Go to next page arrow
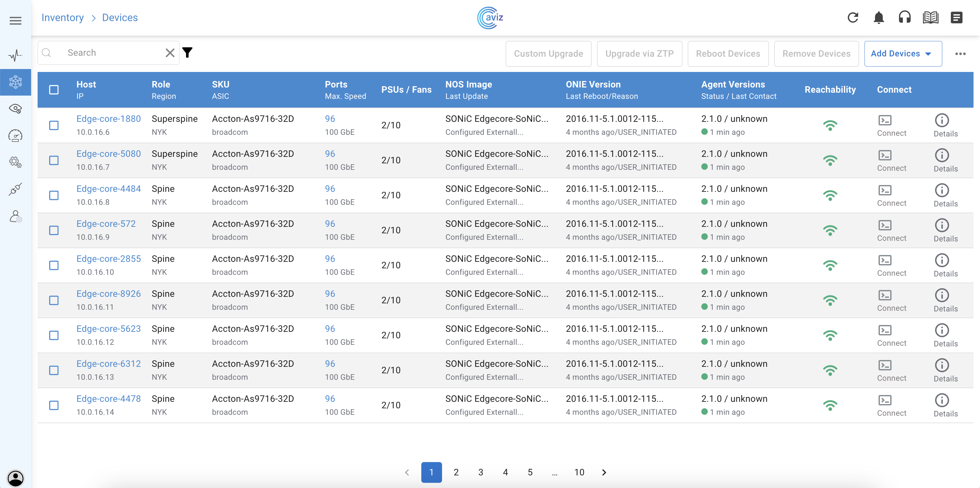The height and width of the screenshot is (488, 980). point(604,472)
